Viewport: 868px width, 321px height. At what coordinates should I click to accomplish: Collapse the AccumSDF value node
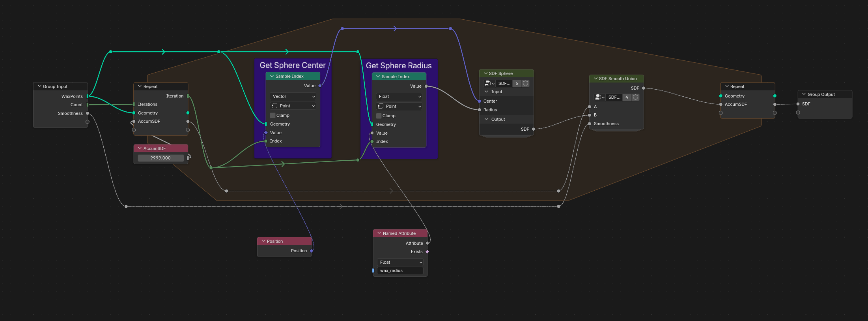[140, 148]
